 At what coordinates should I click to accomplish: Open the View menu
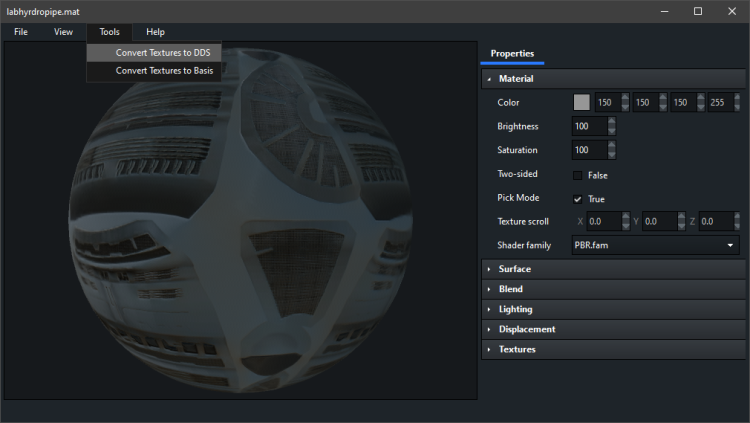point(63,32)
